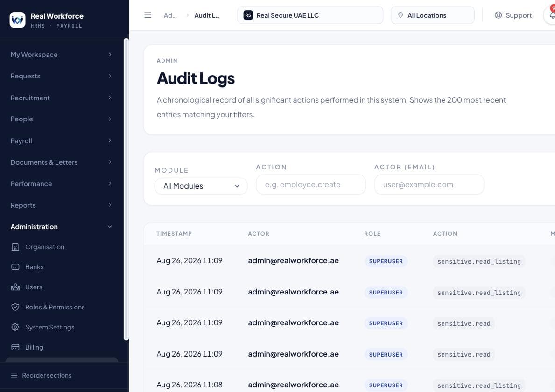555x392 pixels.
Task: Click the Users group icon
Action: 15,287
